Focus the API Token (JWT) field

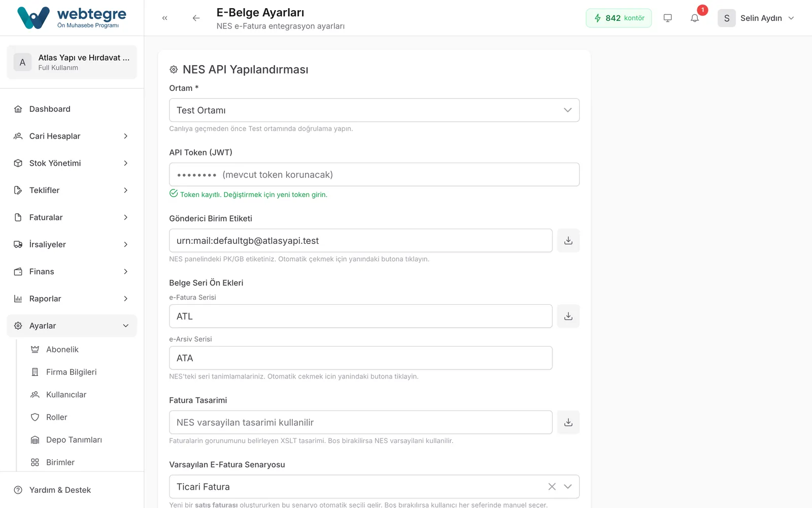(x=374, y=175)
